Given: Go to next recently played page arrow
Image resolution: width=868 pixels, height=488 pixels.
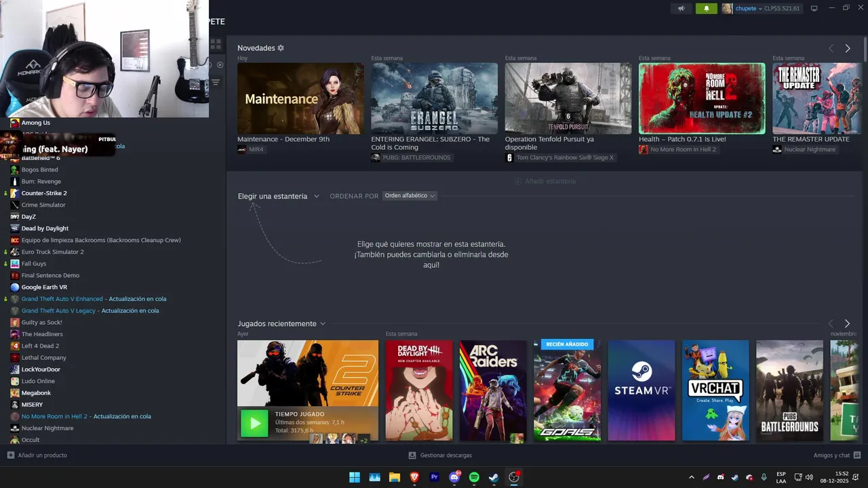Looking at the screenshot, I should (x=848, y=324).
